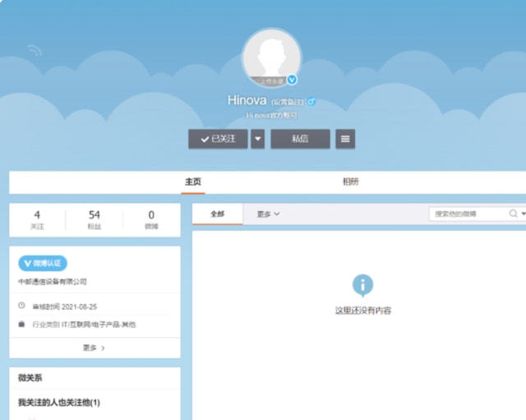Click the 这里还没有内容 empty message
The width and height of the screenshot is (526, 420).
click(363, 311)
